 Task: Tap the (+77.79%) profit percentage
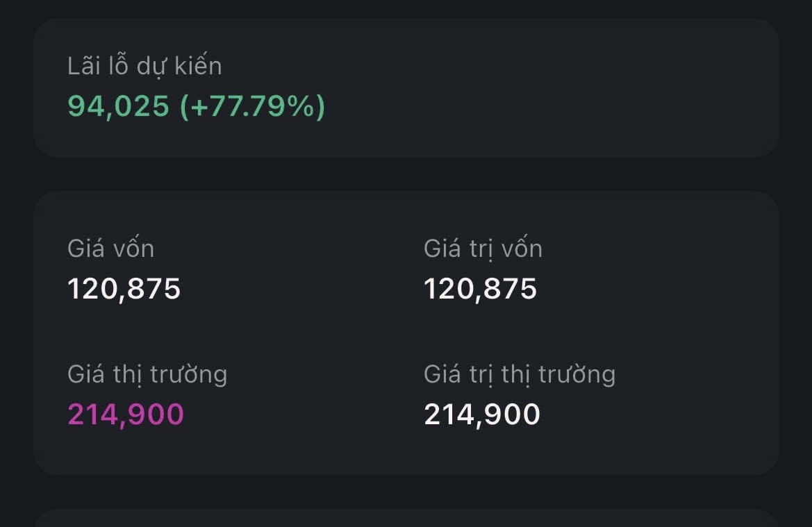[252, 107]
